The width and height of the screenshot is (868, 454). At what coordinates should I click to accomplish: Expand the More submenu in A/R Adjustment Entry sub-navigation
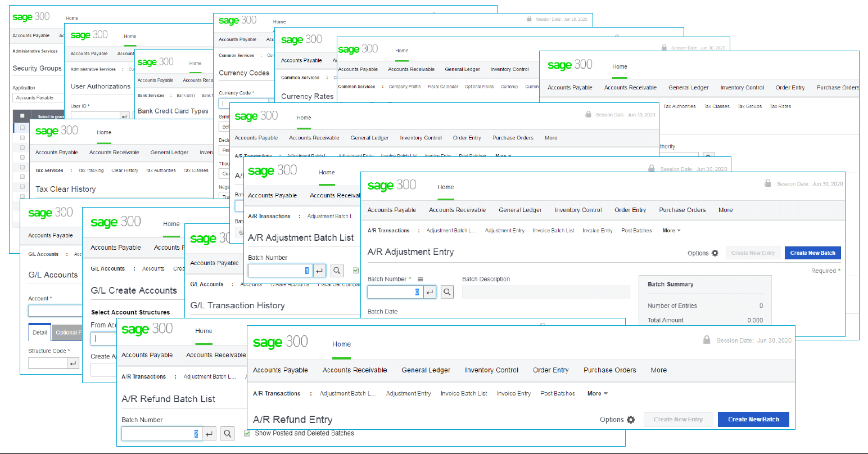coord(671,231)
